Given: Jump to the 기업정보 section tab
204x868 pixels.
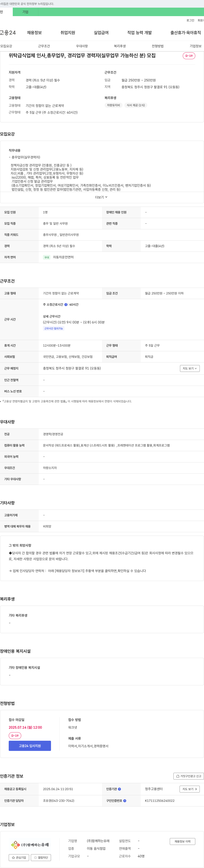Looking at the screenshot, I should coord(195,46).
